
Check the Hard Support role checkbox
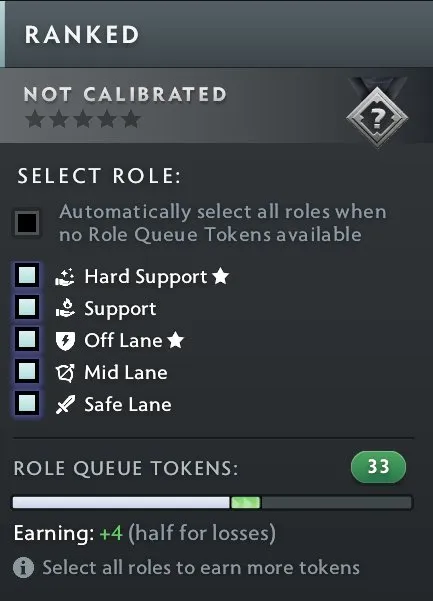27,275
